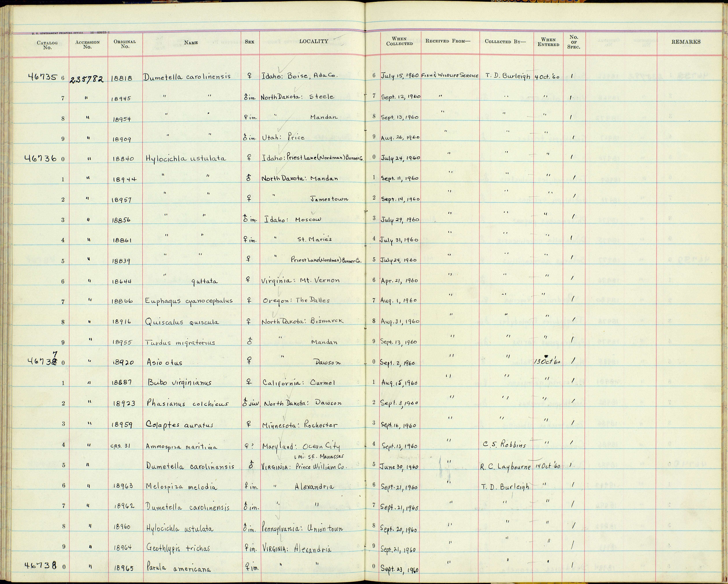Click the 'Accession No.' column header

[x=87, y=45]
